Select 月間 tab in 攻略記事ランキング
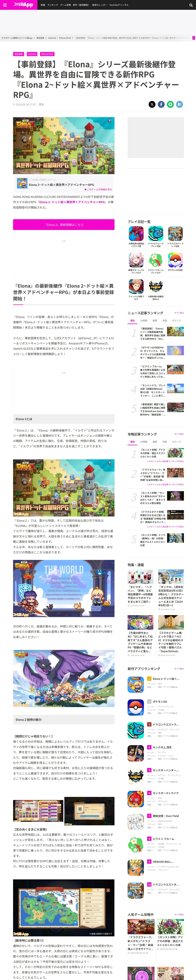 (164, 442)
